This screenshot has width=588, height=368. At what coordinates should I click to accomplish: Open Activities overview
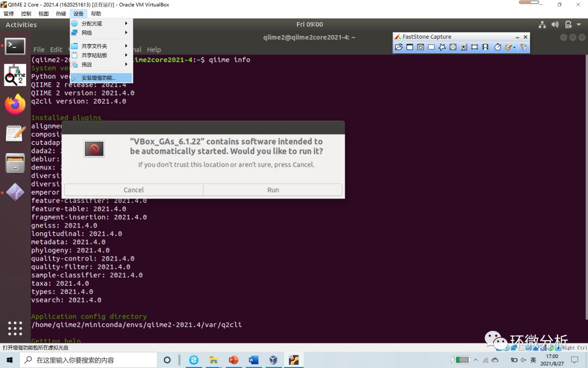tap(21, 25)
